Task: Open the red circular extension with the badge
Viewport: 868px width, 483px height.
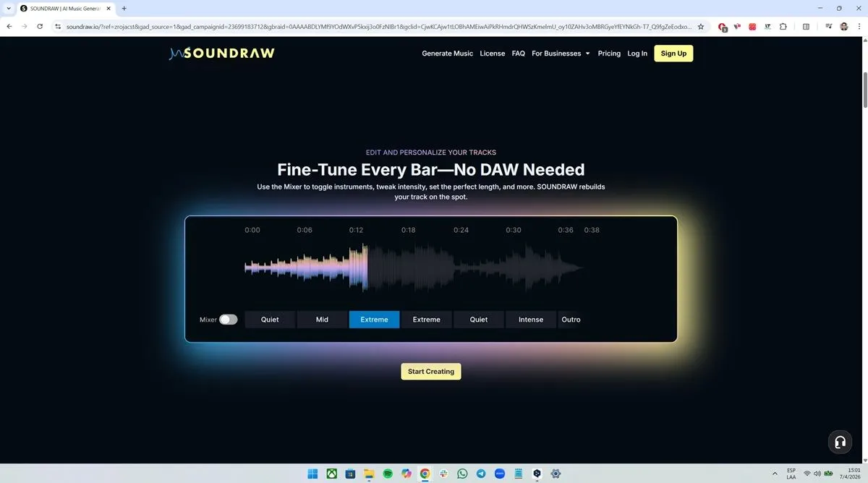Action: (723, 27)
